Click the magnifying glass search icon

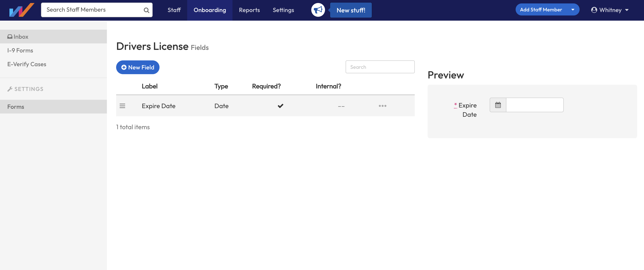tap(146, 10)
